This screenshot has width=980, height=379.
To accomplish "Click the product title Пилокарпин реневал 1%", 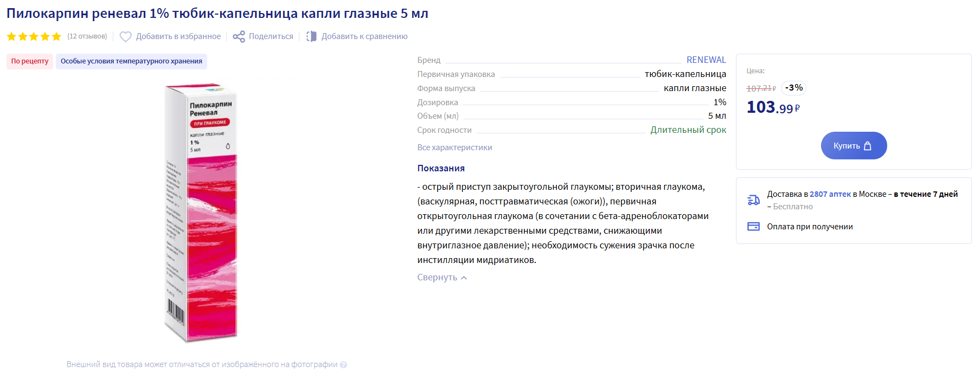I will click(217, 14).
